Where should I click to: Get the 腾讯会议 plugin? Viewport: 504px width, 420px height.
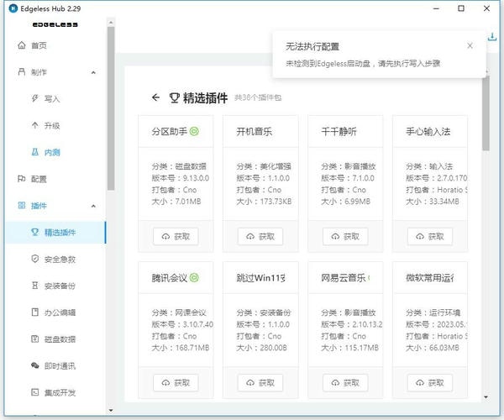(x=176, y=383)
